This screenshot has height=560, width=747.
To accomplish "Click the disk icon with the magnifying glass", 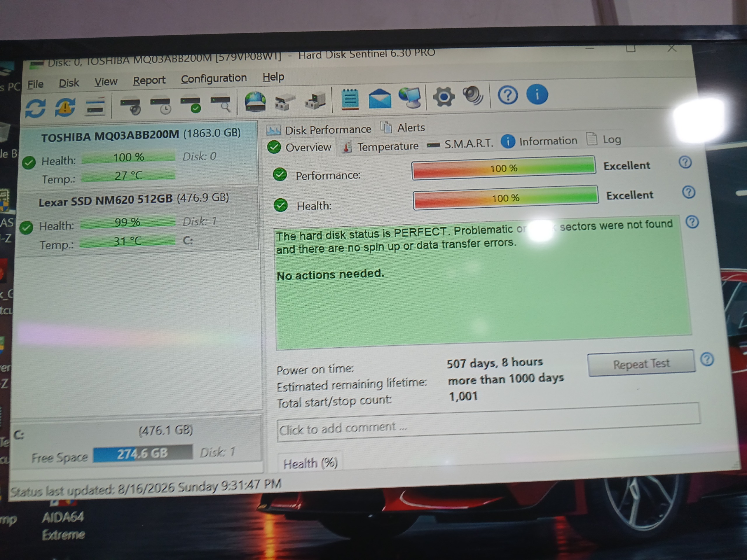I will (221, 103).
